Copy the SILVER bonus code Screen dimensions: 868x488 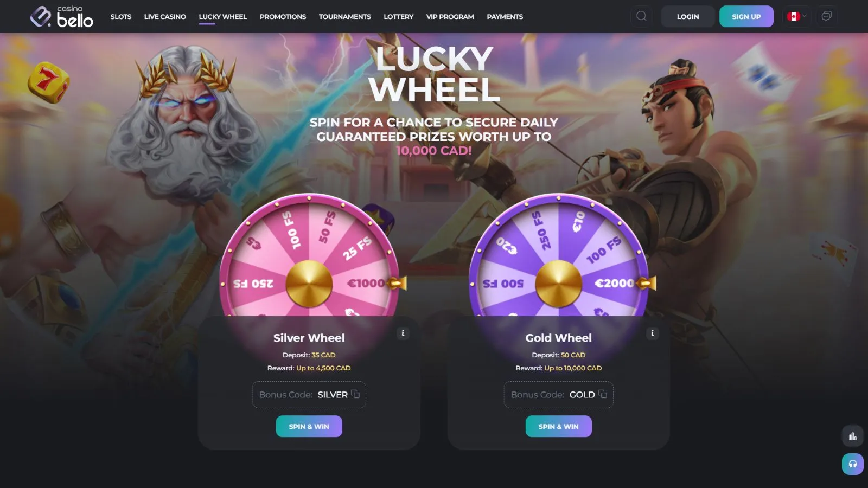[x=355, y=394]
